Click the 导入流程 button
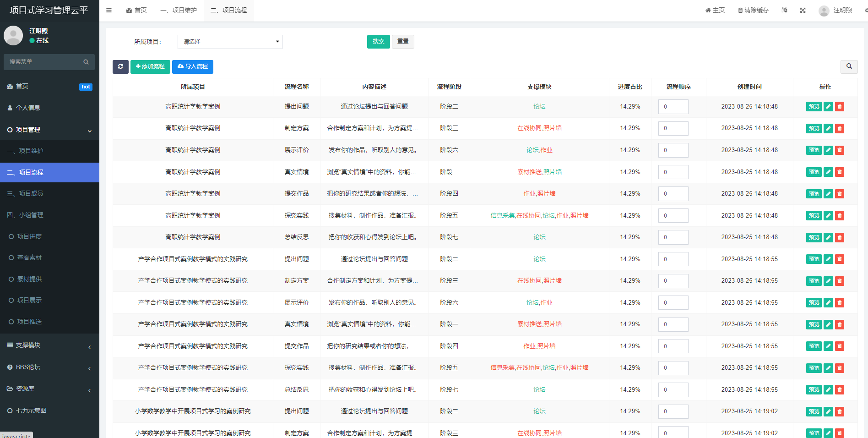The height and width of the screenshot is (438, 868). click(193, 66)
